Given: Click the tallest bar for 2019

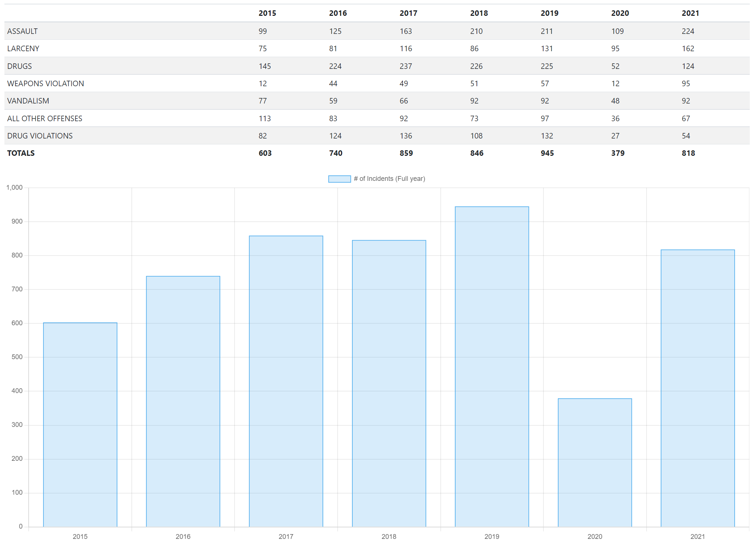Looking at the screenshot, I should coord(492,367).
